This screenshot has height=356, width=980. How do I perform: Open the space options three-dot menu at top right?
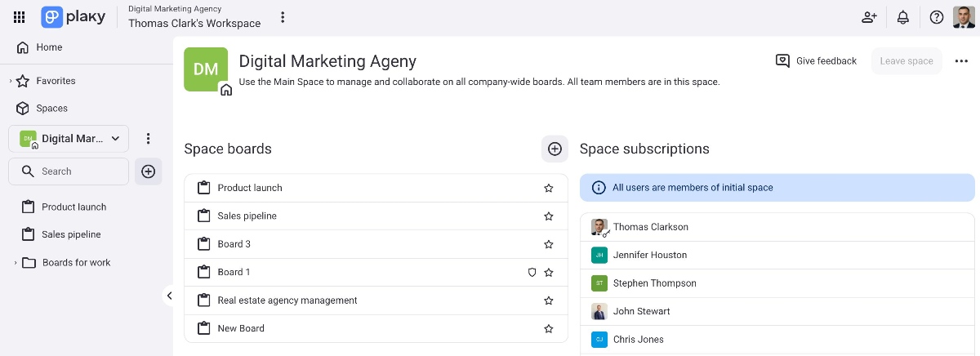tap(961, 61)
